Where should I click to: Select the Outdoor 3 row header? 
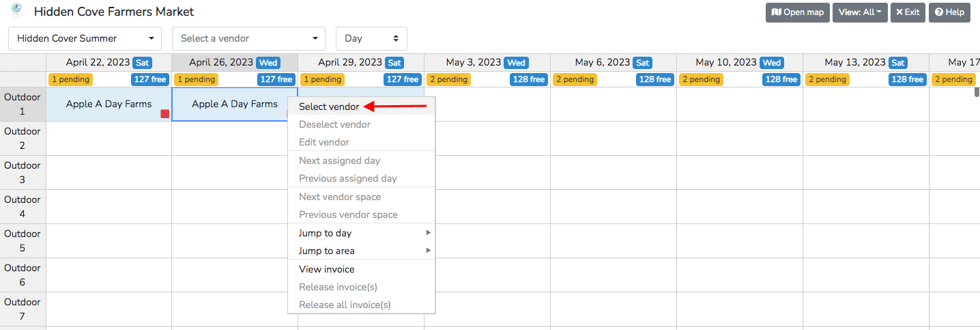click(x=23, y=172)
